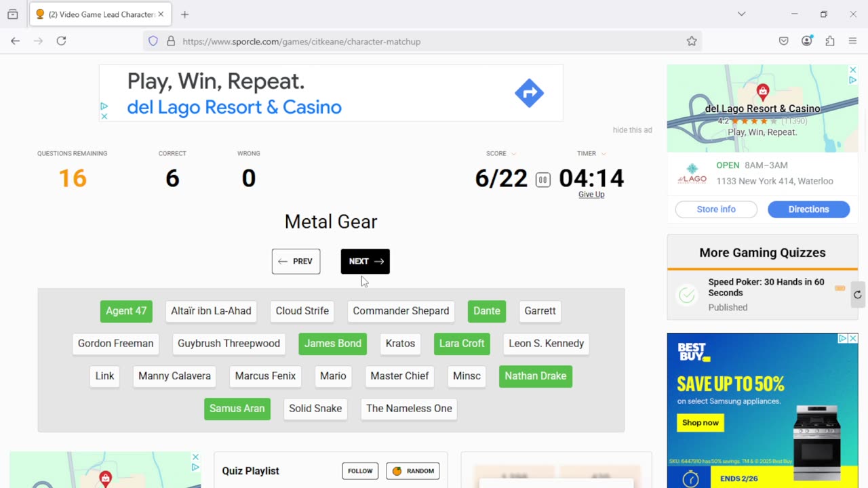868x488 pixels.
Task: Click the tracking protection shield icon
Action: point(153,41)
